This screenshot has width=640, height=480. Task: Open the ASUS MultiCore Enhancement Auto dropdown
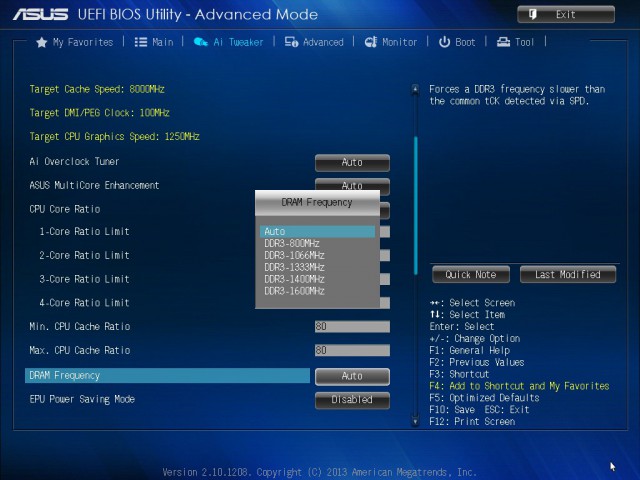click(x=352, y=184)
